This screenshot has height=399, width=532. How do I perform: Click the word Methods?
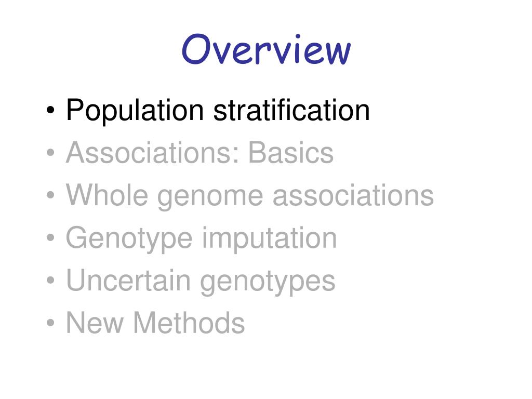pyautogui.click(x=189, y=323)
